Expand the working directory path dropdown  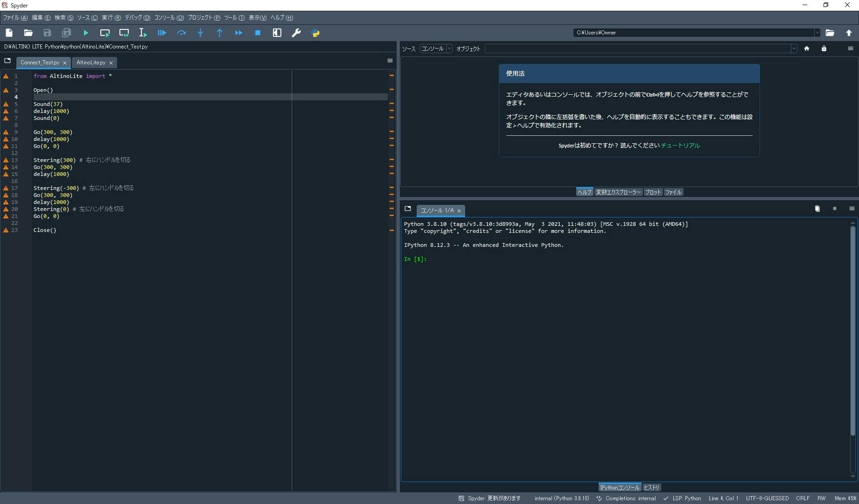click(817, 33)
